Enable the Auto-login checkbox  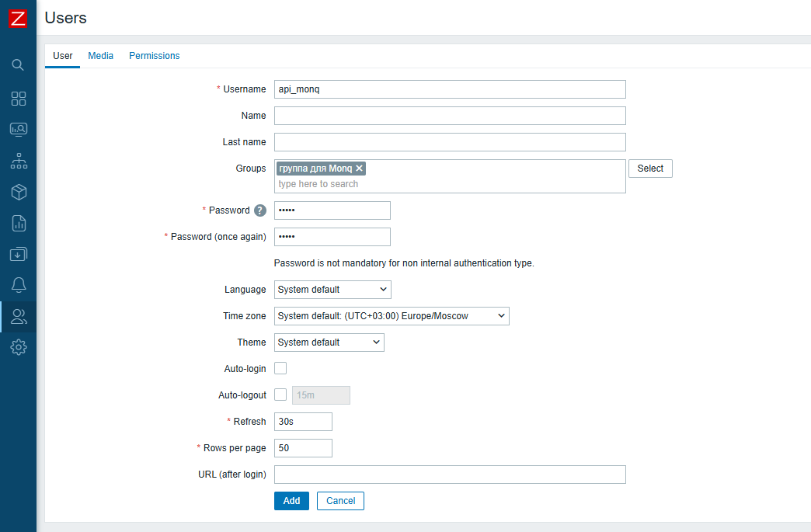point(280,369)
